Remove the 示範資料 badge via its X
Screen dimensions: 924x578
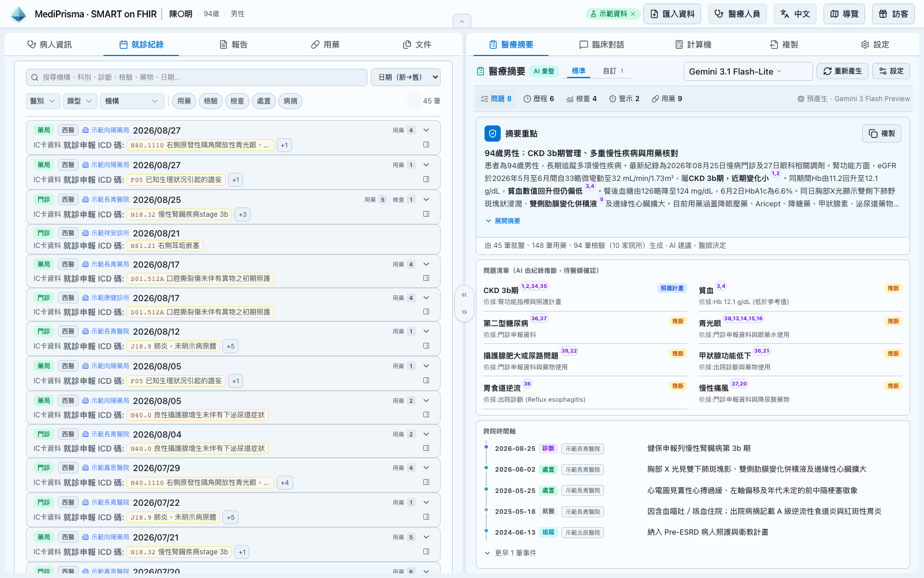633,14
